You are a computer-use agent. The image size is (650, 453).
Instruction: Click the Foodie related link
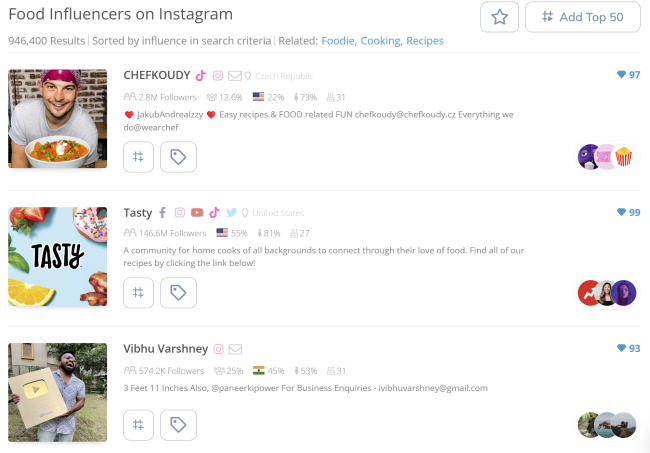tap(339, 41)
